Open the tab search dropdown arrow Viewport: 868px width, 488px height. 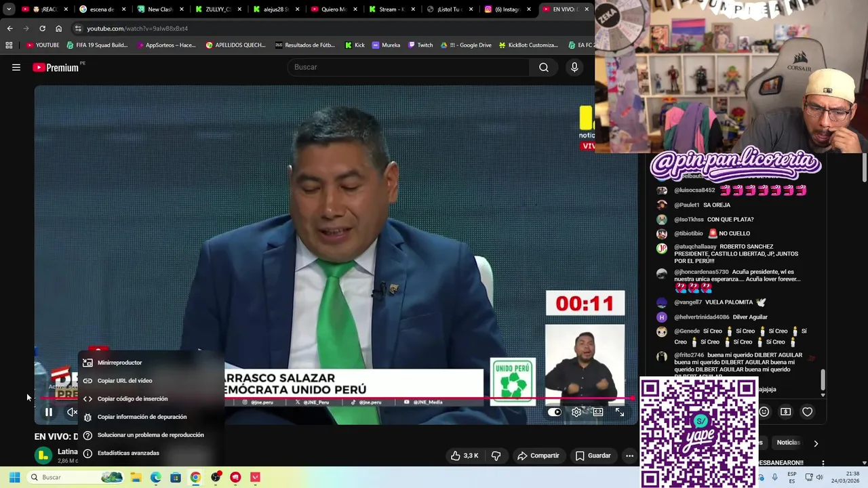pos(9,9)
